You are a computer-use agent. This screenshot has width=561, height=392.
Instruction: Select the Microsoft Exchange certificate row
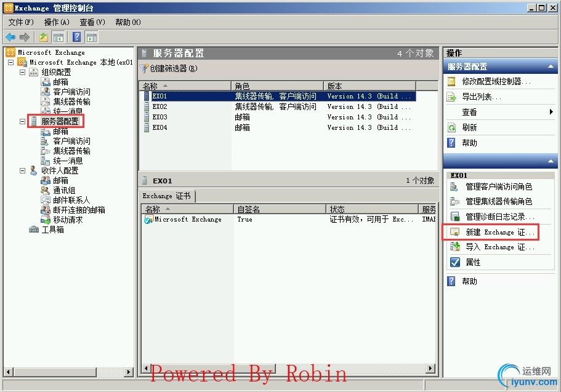[x=289, y=219]
